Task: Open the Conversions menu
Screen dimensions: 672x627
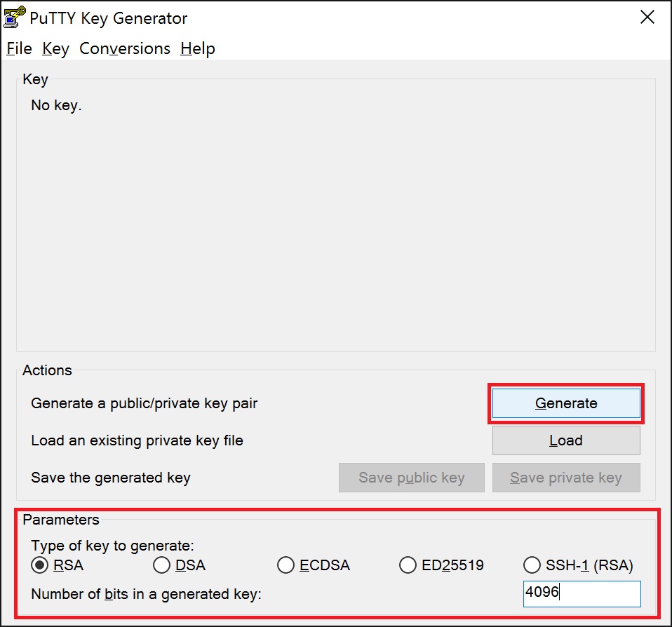Action: coord(124,48)
